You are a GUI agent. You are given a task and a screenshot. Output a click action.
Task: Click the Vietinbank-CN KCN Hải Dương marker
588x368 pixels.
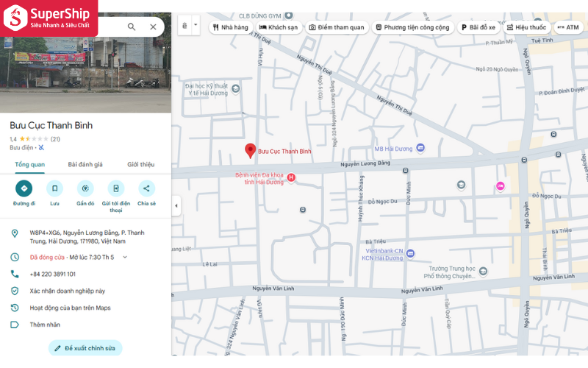coord(410,253)
